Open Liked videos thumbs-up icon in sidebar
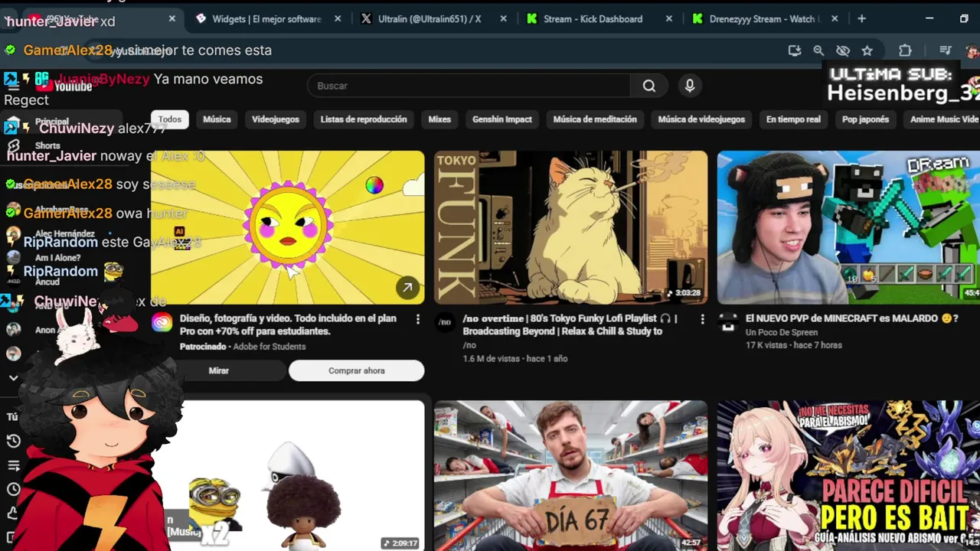980x551 pixels. pyautogui.click(x=13, y=513)
